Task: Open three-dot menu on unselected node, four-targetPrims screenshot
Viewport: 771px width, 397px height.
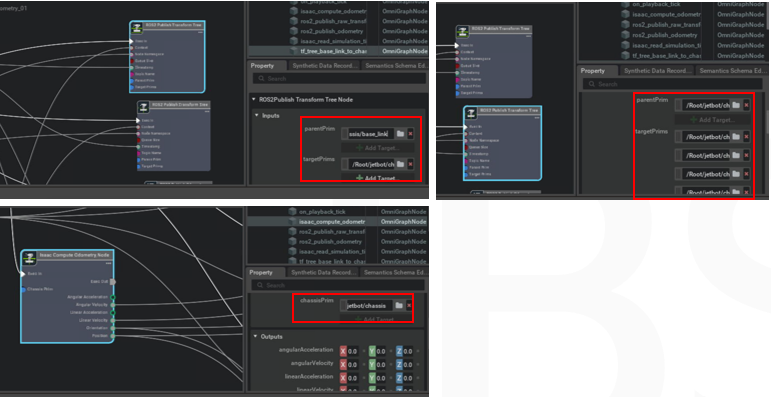Action: click(528, 37)
